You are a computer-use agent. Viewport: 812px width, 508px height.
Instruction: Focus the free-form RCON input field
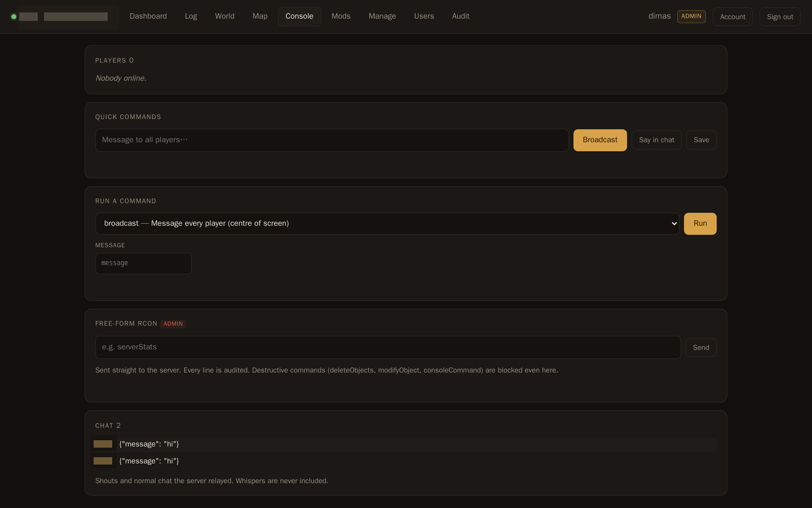pos(388,348)
